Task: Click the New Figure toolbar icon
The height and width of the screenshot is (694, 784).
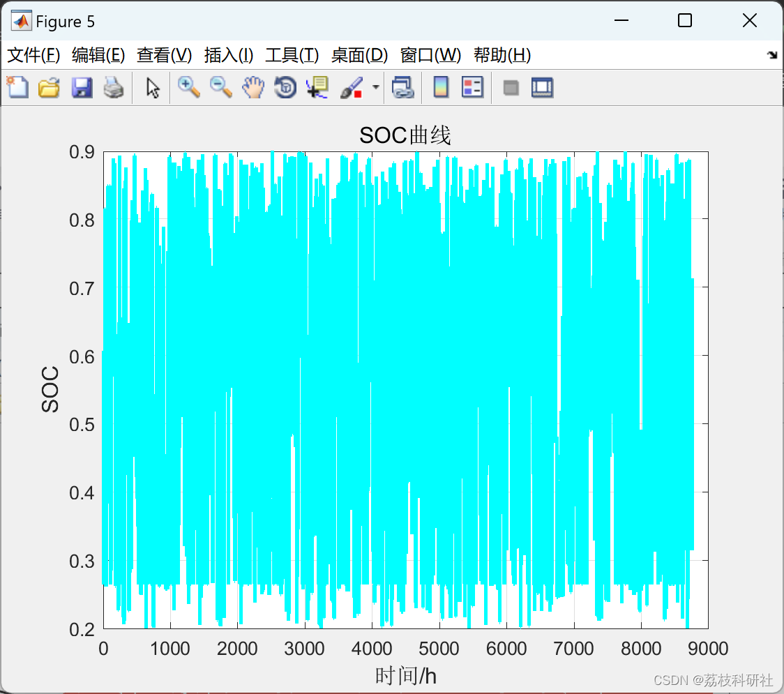Action: coord(17,87)
